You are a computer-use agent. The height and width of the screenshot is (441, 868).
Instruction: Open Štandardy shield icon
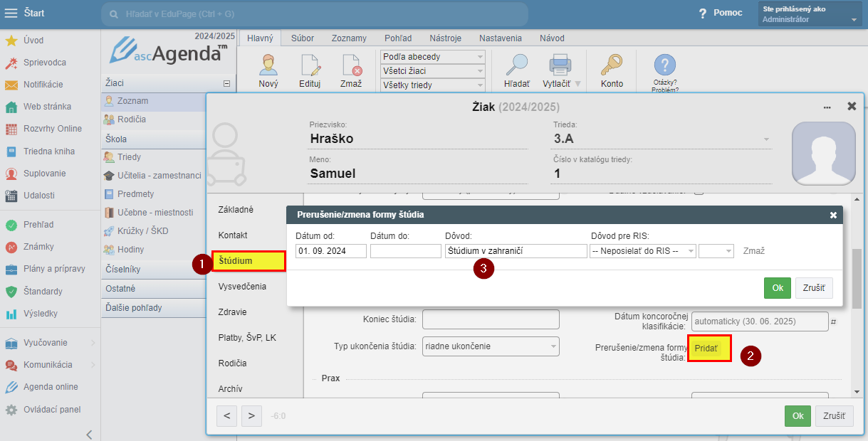pos(11,292)
